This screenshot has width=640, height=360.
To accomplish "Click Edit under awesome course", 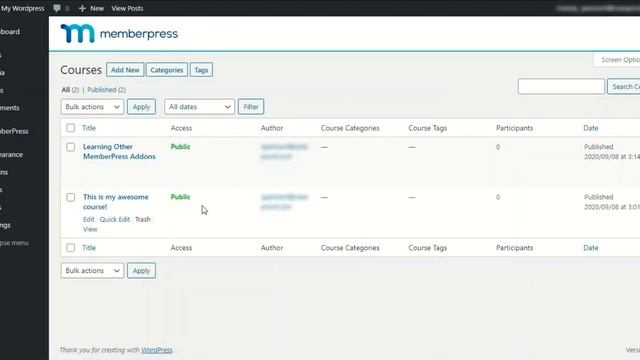I will (x=89, y=219).
